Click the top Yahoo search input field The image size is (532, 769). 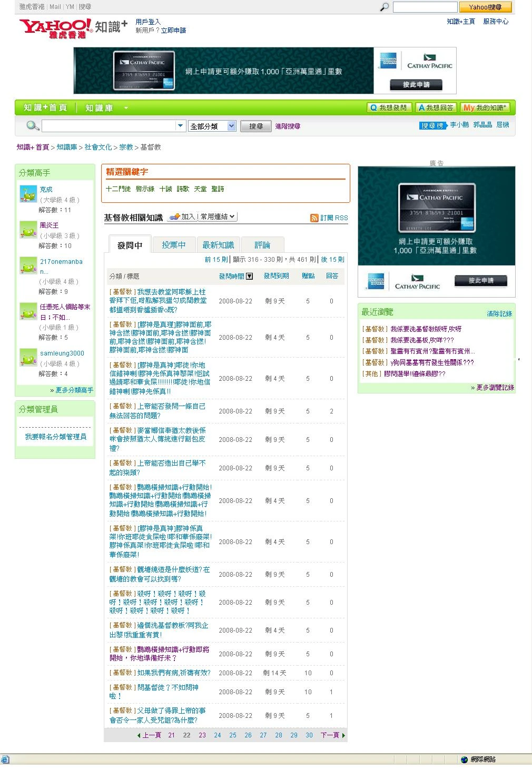tap(425, 7)
